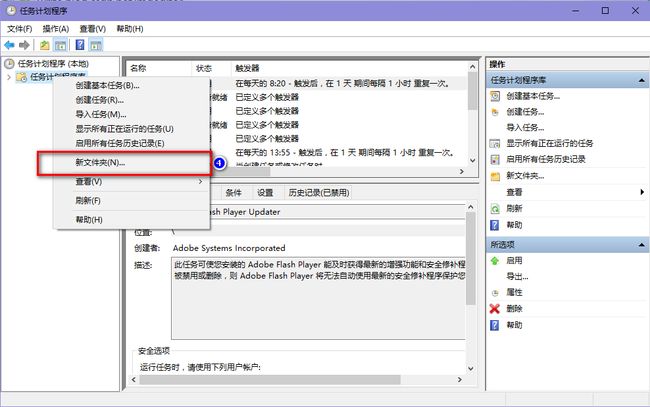
Task: Click 帮助 icon under 所选项 section
Action: 495,325
